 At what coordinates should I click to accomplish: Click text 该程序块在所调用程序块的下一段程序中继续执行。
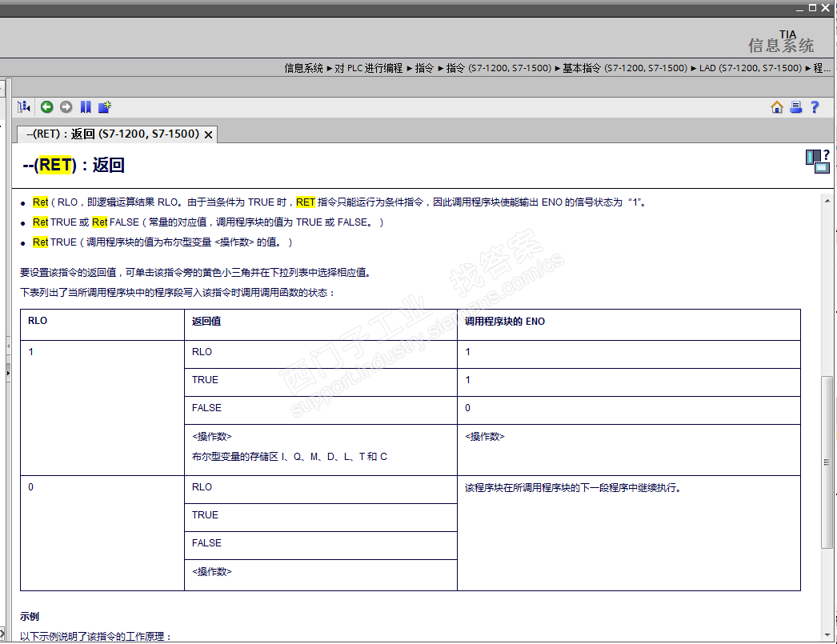click(x=573, y=488)
